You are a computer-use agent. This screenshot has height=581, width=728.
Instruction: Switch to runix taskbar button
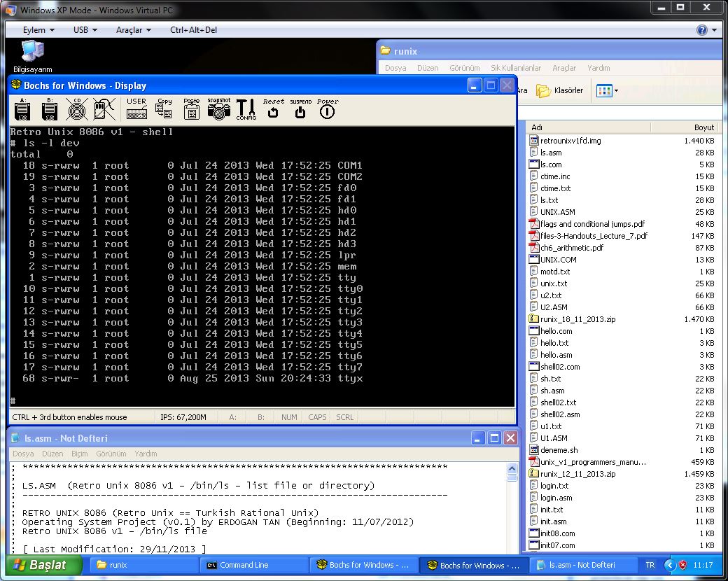(x=146, y=565)
